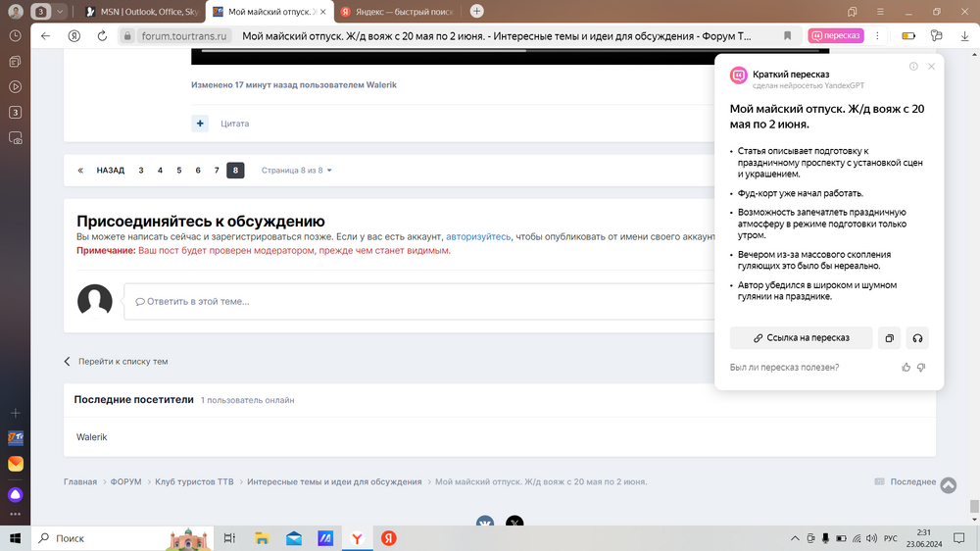Screen dimensions: 980x551
Task: Expand the Страница 8 из 8 dropdown
Action: [296, 171]
